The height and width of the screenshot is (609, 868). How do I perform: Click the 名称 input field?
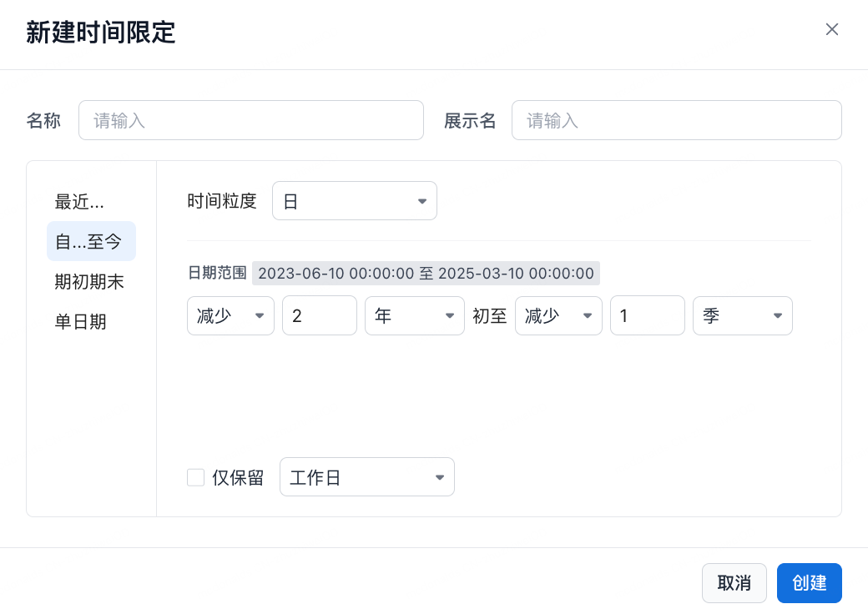click(x=250, y=120)
